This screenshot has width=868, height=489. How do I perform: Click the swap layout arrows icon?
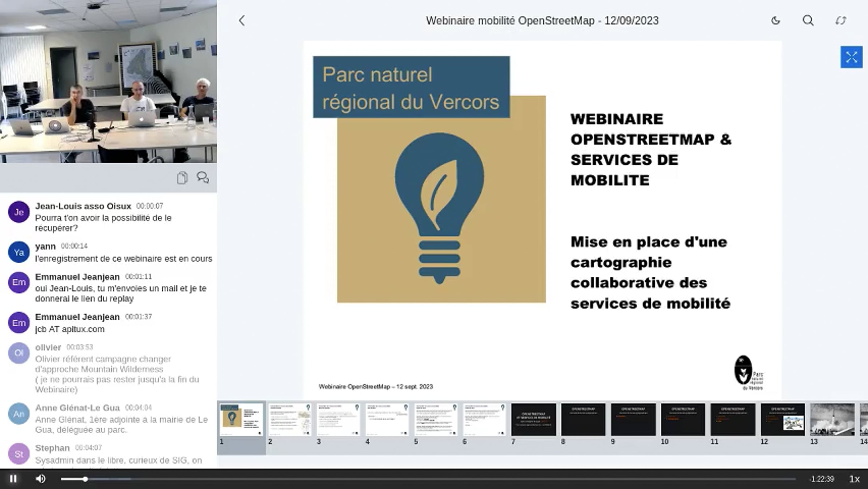[841, 21]
